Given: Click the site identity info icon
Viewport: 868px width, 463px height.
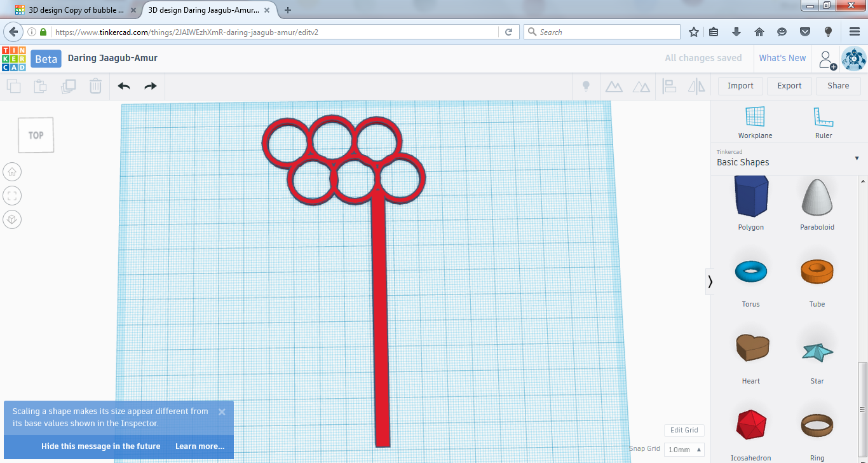Looking at the screenshot, I should (x=32, y=32).
